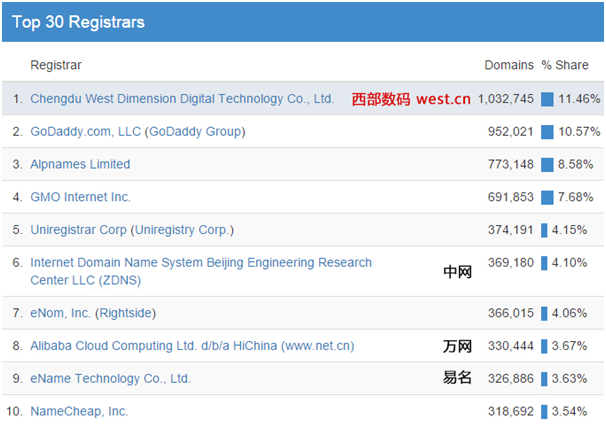Open the GoDaddy Group parent link
Viewport: 606px width, 429px height.
click(x=195, y=131)
